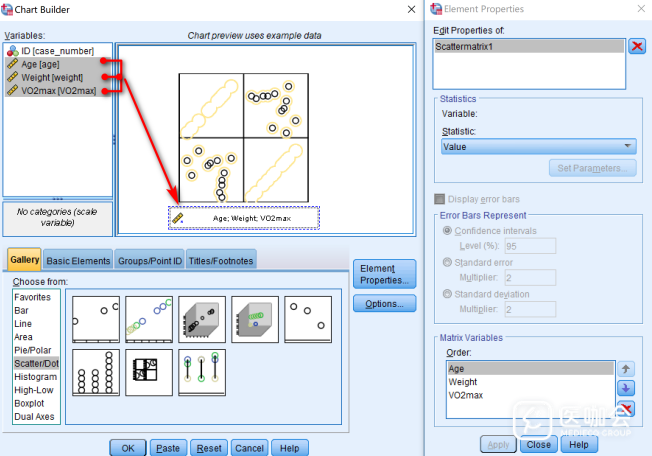Select the Drop-Line chart thumbnail
652x456 pixels.
(202, 371)
